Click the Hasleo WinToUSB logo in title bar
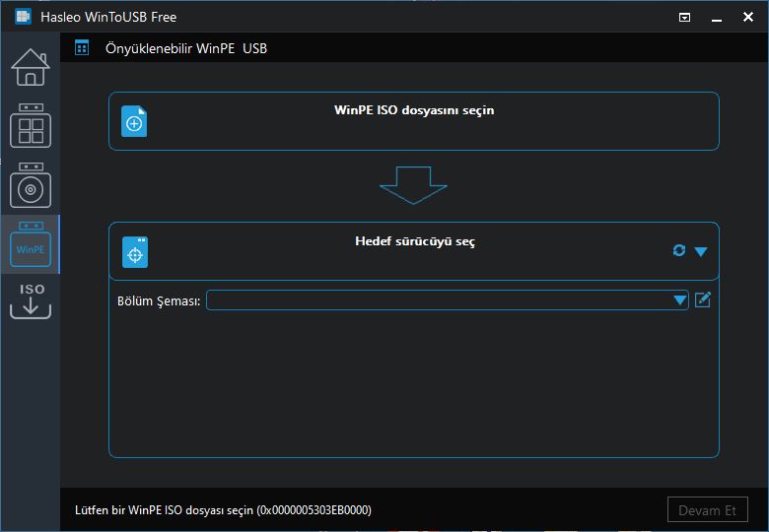Image resolution: width=769 pixels, height=532 pixels. click(x=23, y=17)
